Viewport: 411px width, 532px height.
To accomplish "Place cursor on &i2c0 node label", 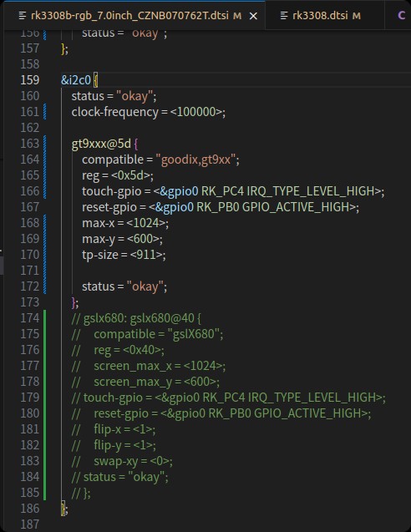I will pyautogui.click(x=76, y=80).
